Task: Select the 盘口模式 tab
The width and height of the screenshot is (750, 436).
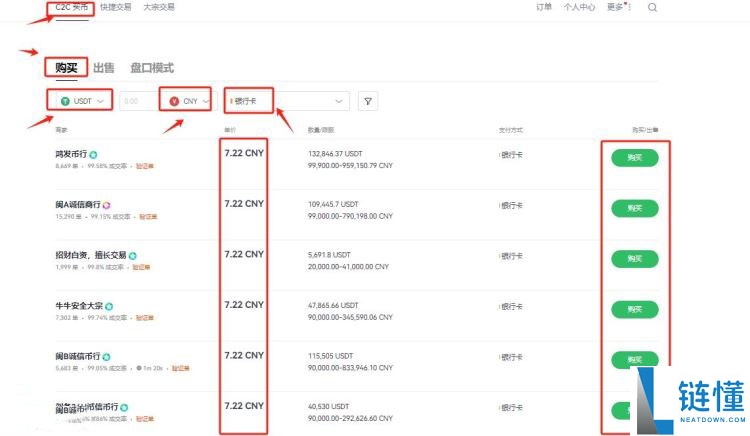Action: click(x=152, y=67)
